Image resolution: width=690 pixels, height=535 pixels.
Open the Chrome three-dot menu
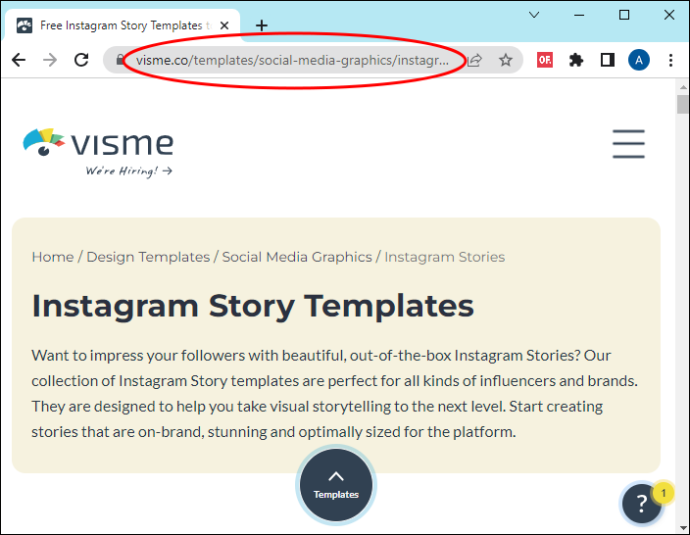pyautogui.click(x=671, y=60)
